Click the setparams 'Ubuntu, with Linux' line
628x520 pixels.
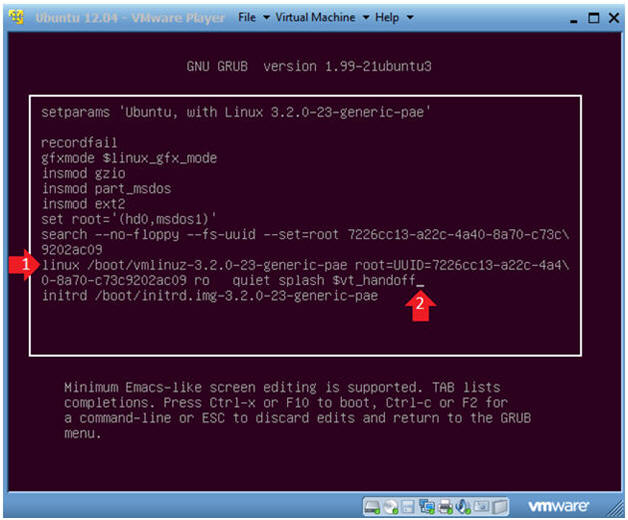click(236, 112)
